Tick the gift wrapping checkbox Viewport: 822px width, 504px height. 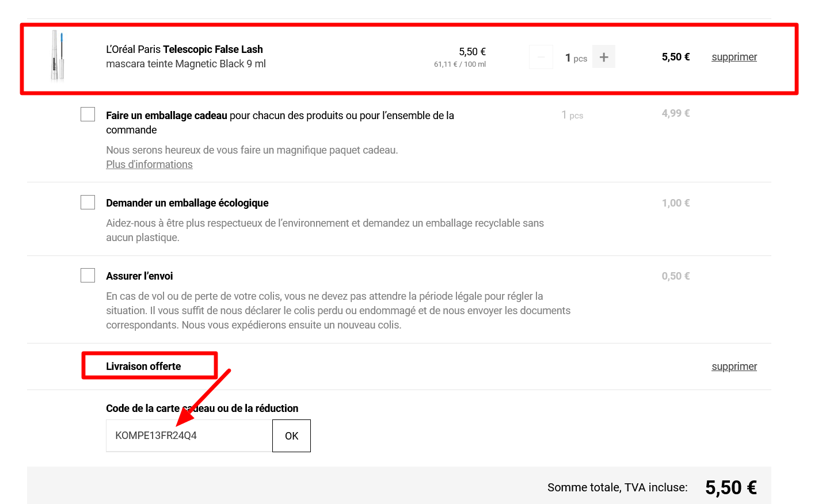[x=88, y=114]
